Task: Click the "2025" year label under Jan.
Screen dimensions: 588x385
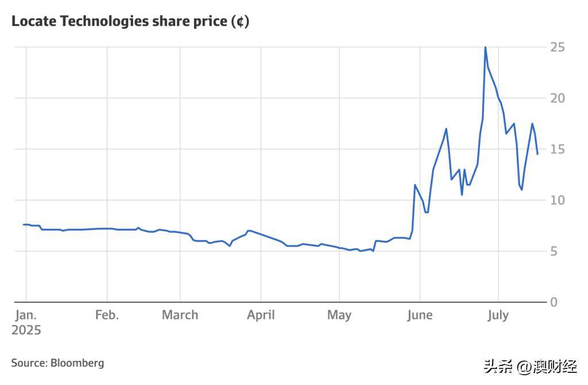Action: pos(26,330)
